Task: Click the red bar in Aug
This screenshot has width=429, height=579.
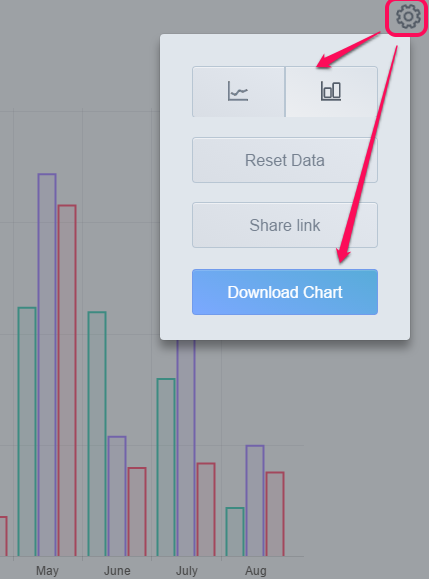Action: click(x=275, y=514)
